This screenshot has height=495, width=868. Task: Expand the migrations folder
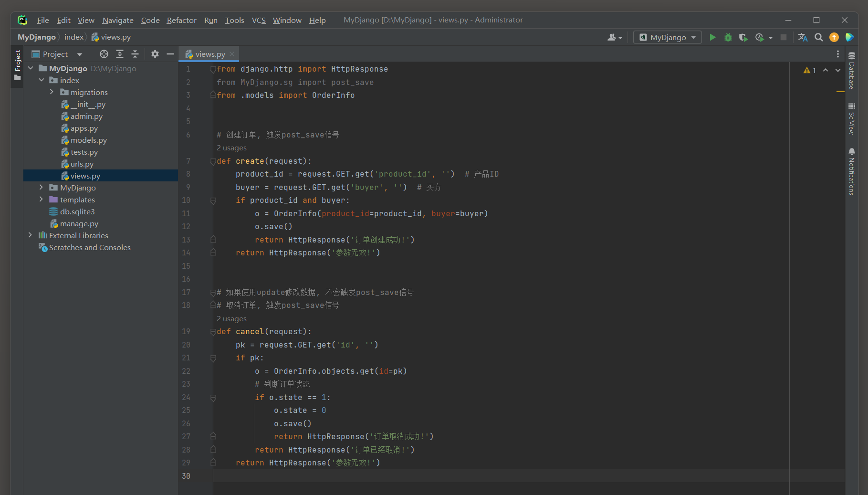[52, 92]
